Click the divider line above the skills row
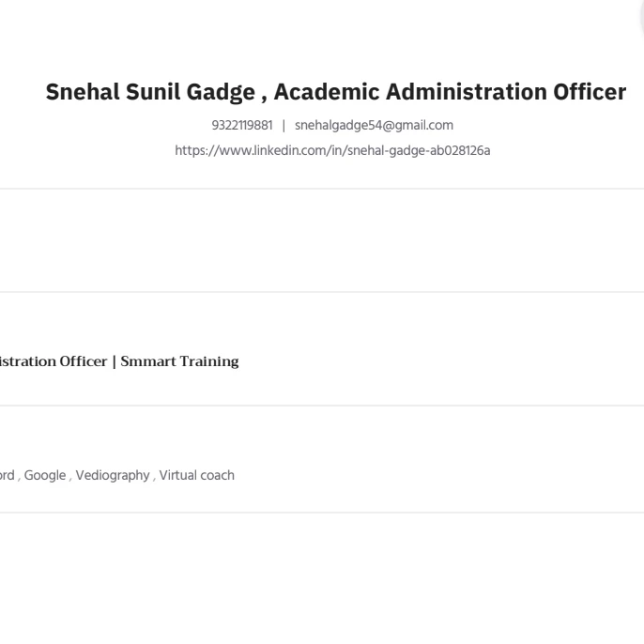The width and height of the screenshot is (644, 644). coord(322,406)
